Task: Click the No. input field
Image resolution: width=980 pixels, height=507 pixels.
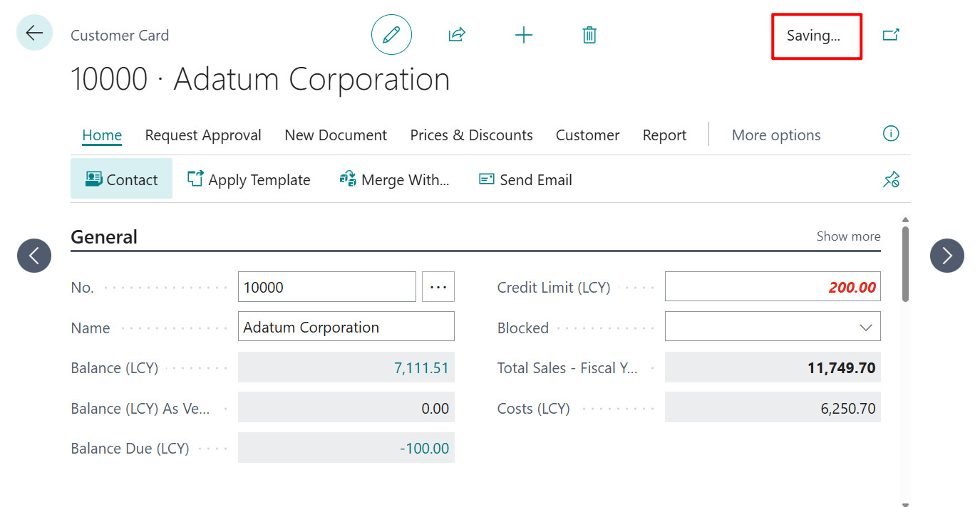Action: coord(327,287)
